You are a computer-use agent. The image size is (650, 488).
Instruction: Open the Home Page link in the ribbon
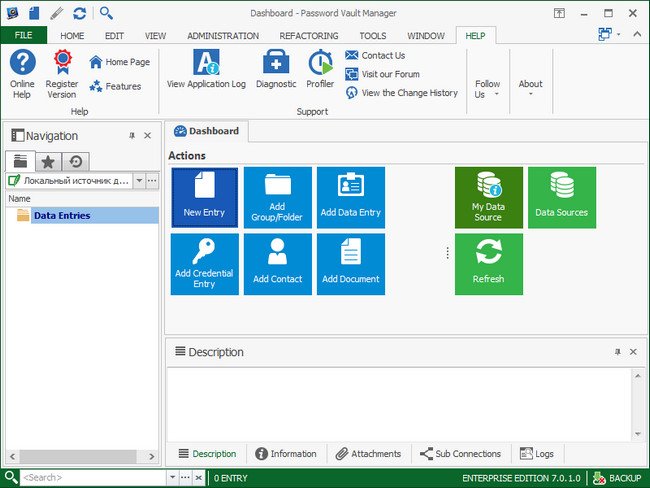tap(119, 62)
